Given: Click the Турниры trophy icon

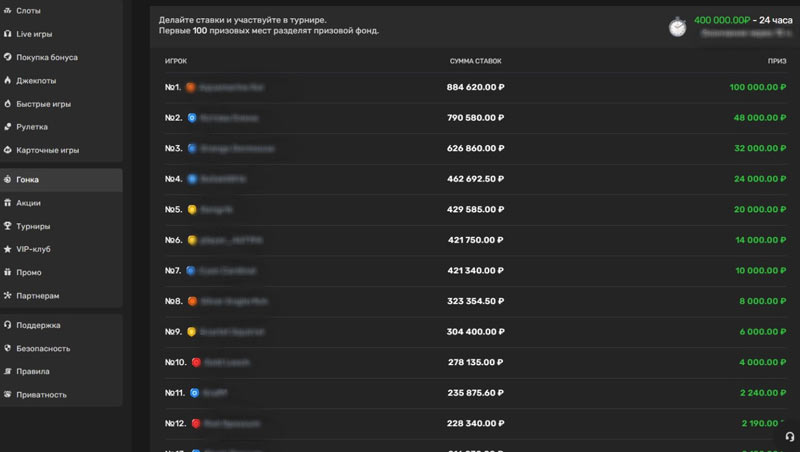Looking at the screenshot, I should tap(8, 226).
